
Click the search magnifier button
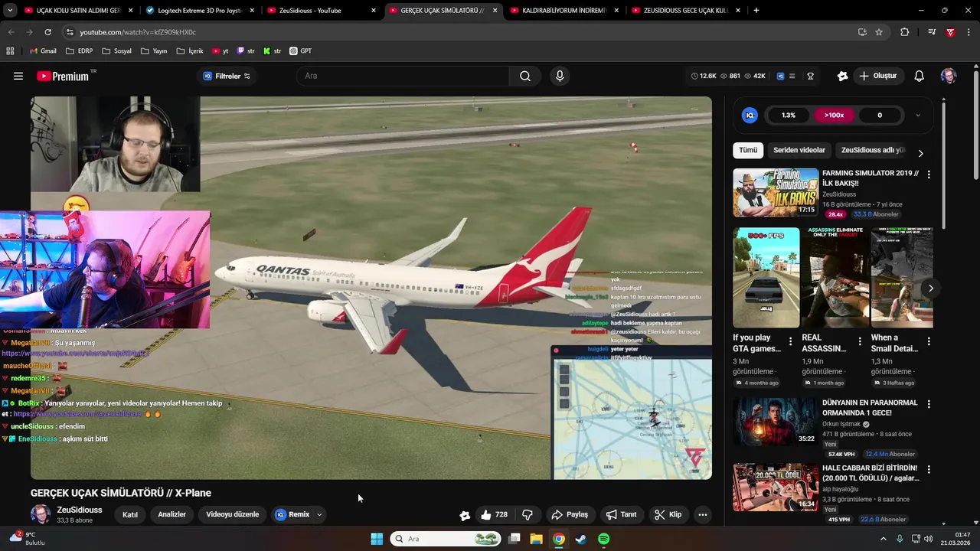pyautogui.click(x=525, y=76)
